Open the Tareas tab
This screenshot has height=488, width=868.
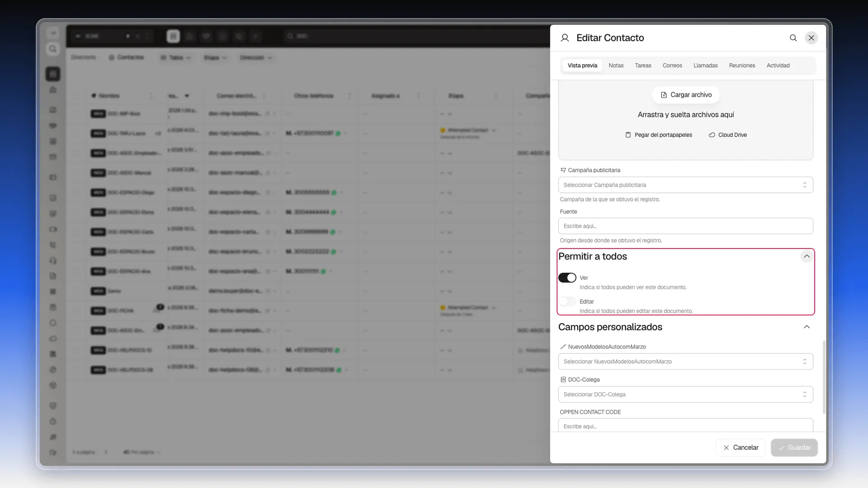(x=643, y=66)
